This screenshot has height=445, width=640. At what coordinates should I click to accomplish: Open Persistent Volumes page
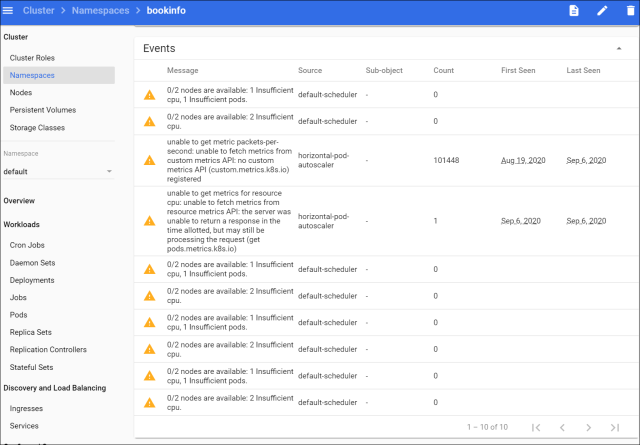point(42,110)
